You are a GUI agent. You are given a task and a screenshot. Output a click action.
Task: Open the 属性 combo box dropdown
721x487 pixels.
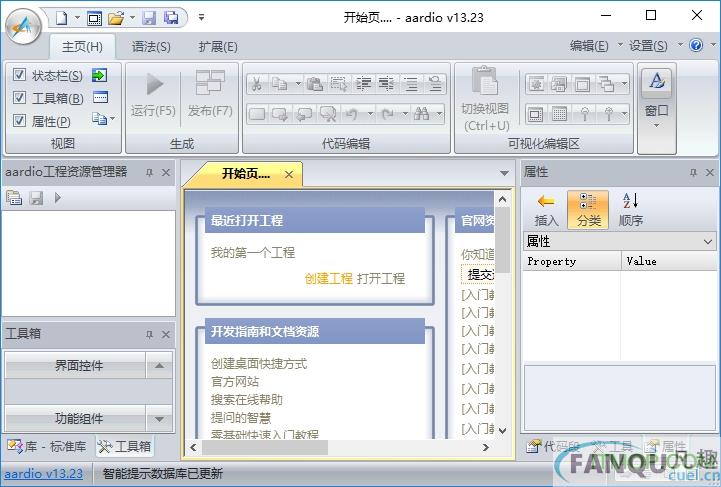[708, 241]
